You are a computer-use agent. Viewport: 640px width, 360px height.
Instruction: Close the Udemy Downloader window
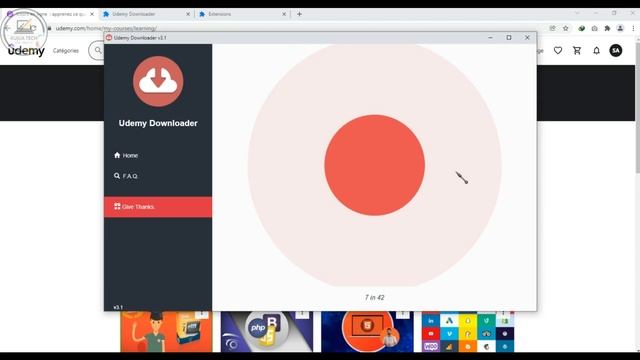(527, 38)
